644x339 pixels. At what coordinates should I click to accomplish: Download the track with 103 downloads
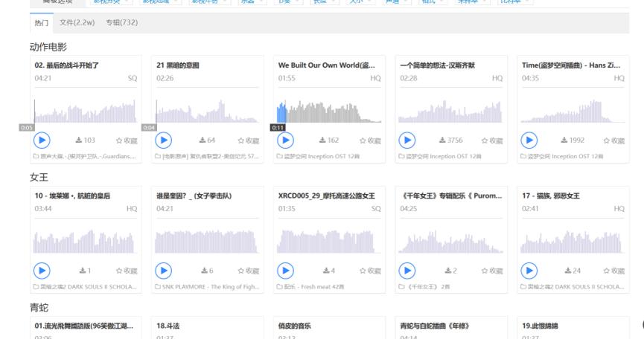(x=85, y=141)
